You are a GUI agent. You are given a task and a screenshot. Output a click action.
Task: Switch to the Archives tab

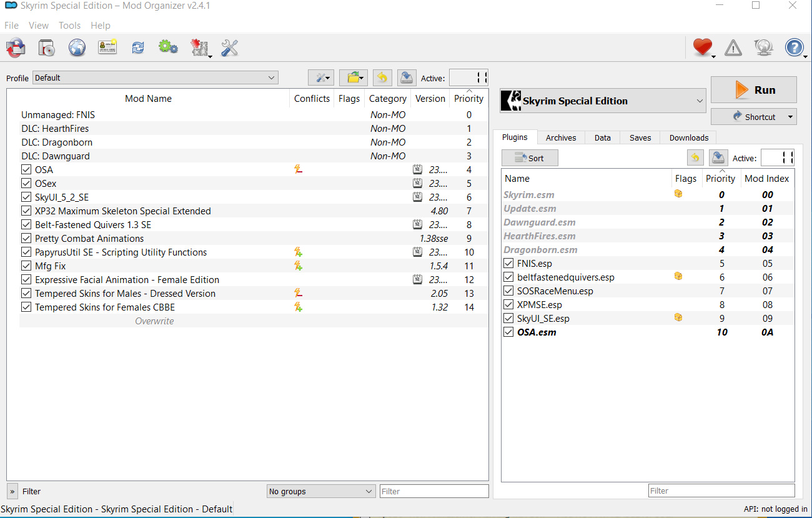tap(561, 137)
